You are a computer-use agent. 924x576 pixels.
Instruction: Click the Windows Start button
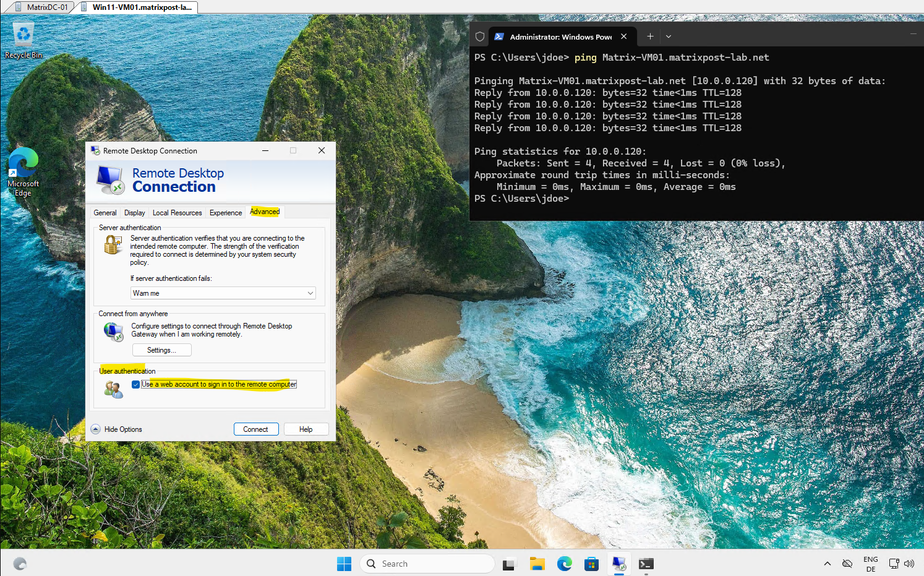click(x=344, y=564)
